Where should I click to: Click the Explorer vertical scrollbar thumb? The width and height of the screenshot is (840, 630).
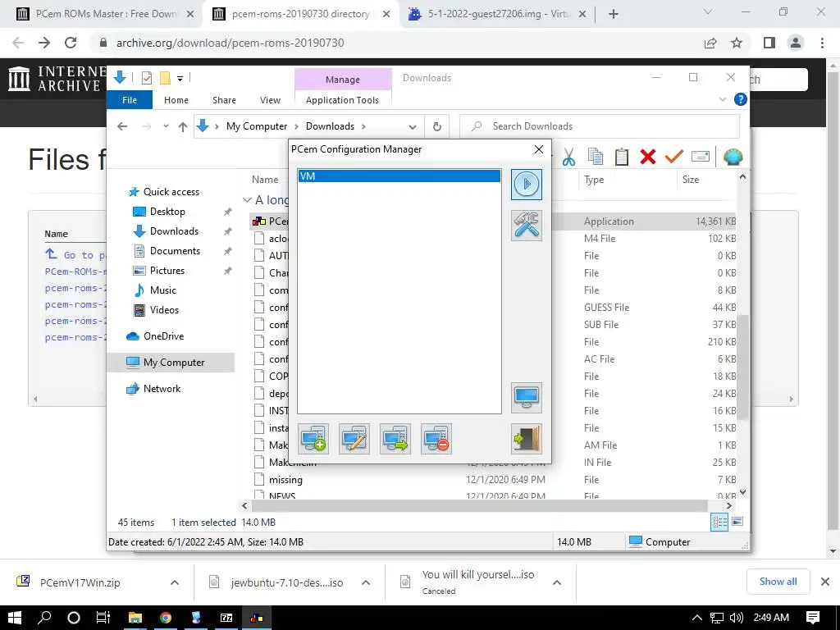point(742,367)
